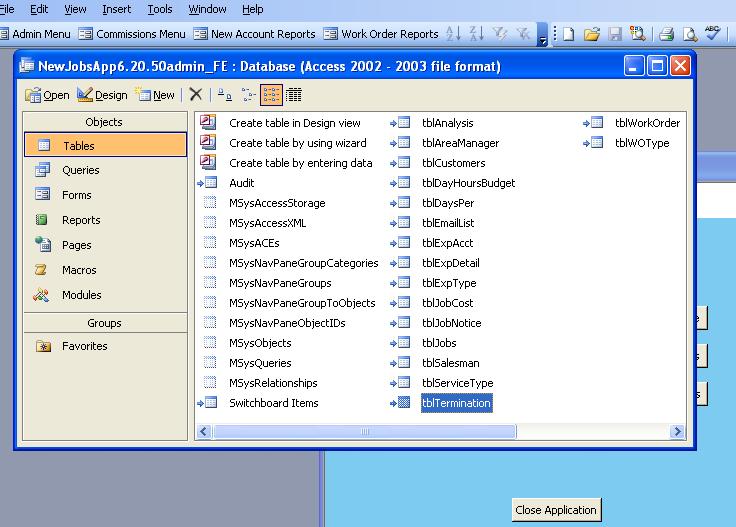736x527 pixels.
Task: Click the Save floppy disk icon
Action: point(614,34)
